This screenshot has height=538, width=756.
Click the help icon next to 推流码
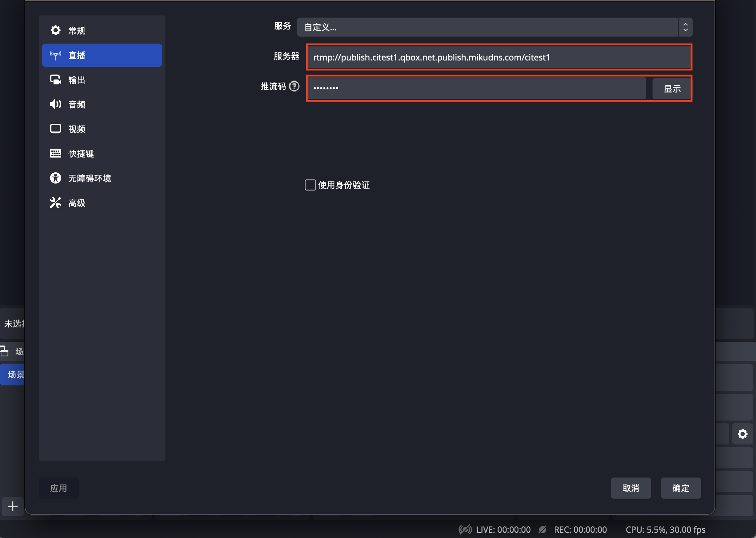pos(294,86)
